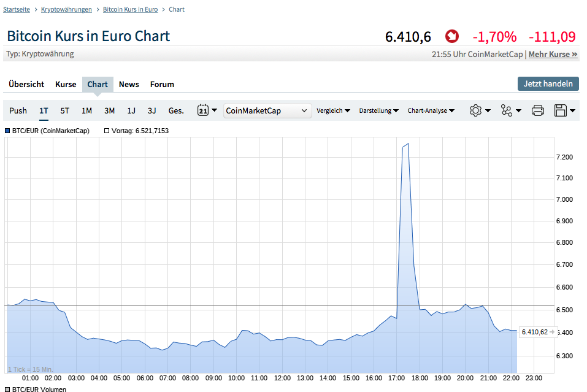Click the Chart breadcrumb text
The image size is (587, 392).
coord(177,9)
